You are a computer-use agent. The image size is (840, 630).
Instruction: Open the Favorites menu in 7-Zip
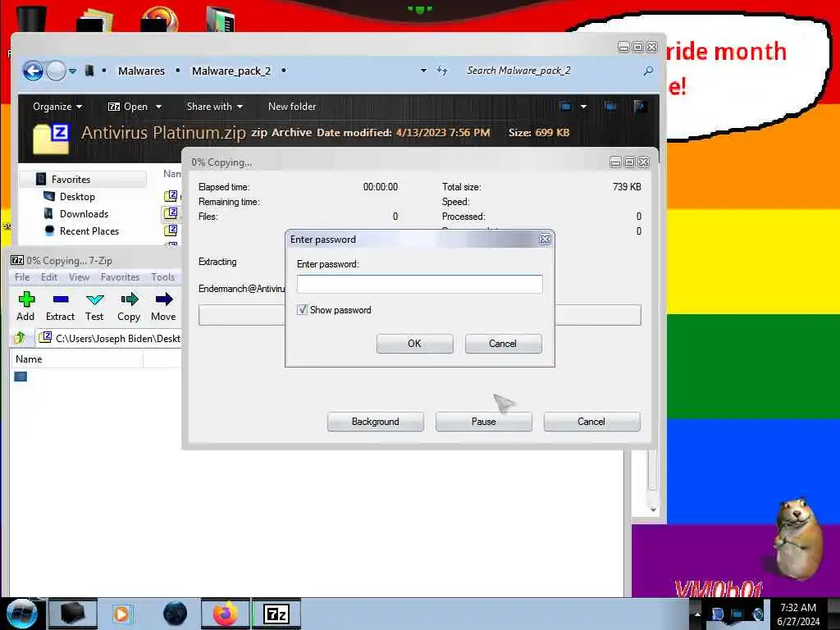tap(120, 277)
